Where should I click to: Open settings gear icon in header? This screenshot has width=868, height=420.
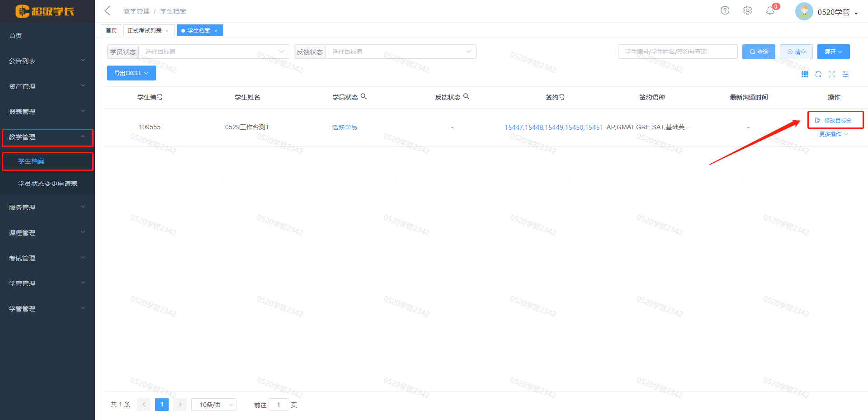tap(747, 10)
